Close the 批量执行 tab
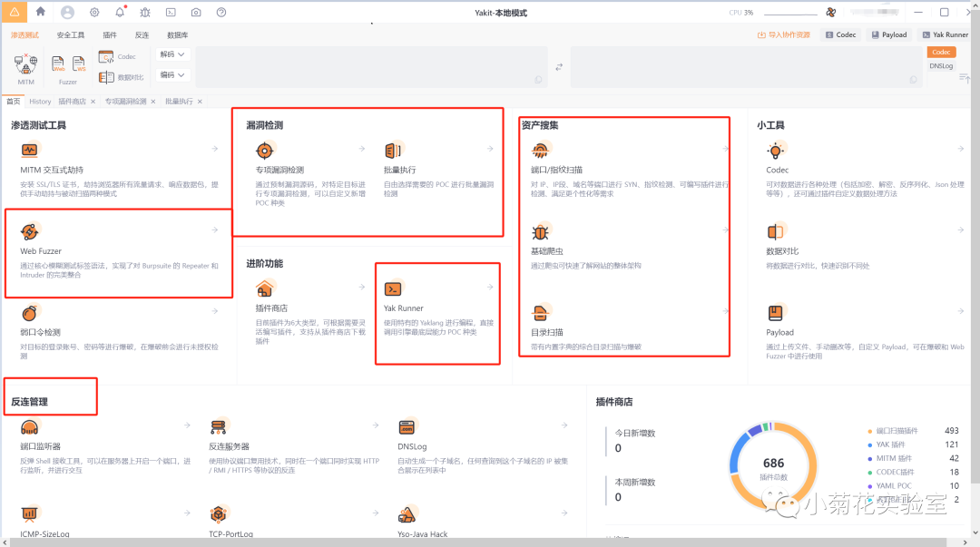 [x=200, y=102]
